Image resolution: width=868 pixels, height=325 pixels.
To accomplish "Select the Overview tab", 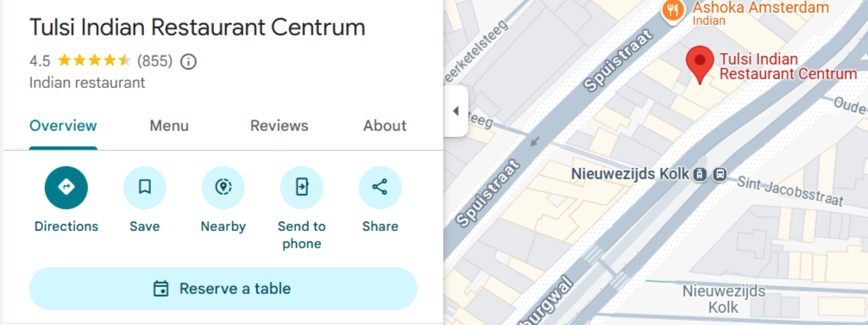I will 63,126.
